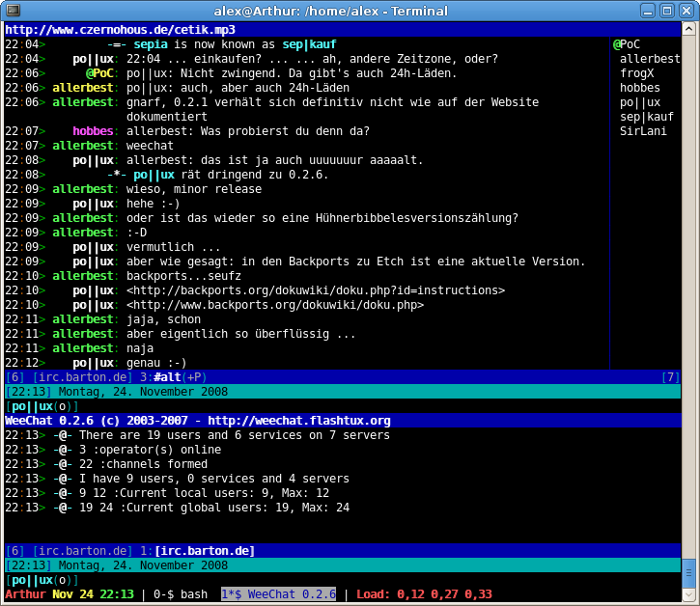Click the bottom [po||ux(o)] input prompt
The width and height of the screenshot is (700, 606).
[42, 580]
